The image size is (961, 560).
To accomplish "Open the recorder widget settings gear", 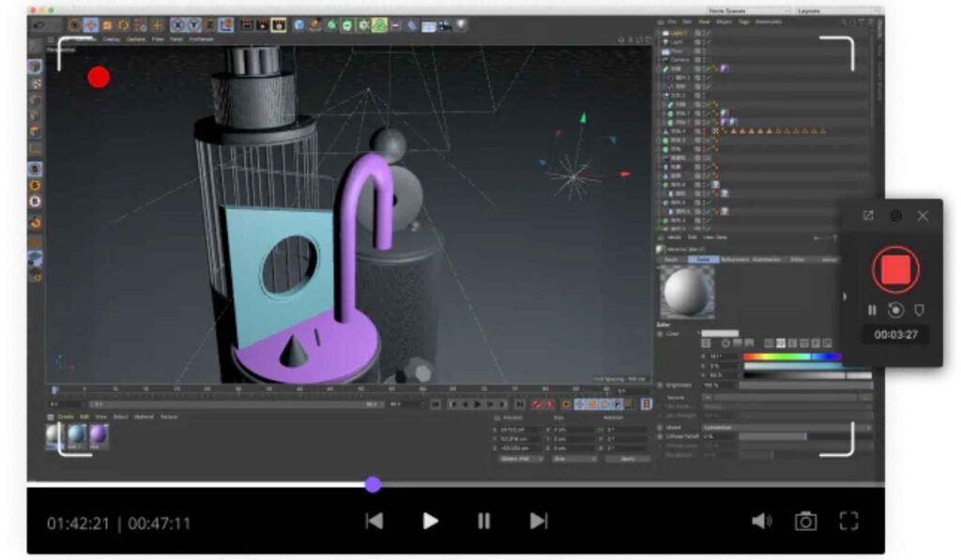I will click(895, 216).
